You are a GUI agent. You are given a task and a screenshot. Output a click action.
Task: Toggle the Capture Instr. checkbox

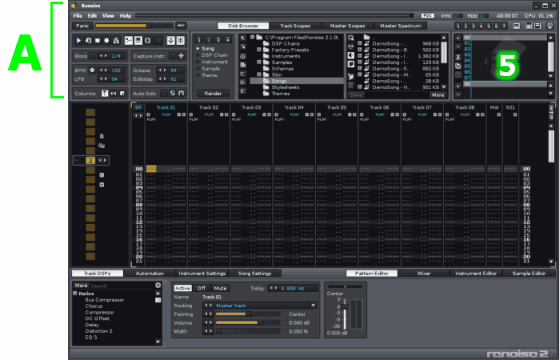click(x=172, y=56)
